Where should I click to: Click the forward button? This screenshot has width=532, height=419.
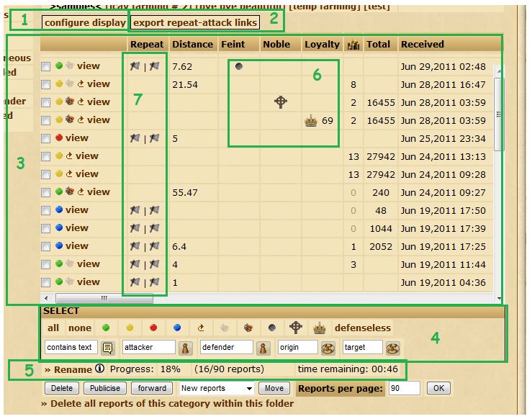pyautogui.click(x=152, y=388)
